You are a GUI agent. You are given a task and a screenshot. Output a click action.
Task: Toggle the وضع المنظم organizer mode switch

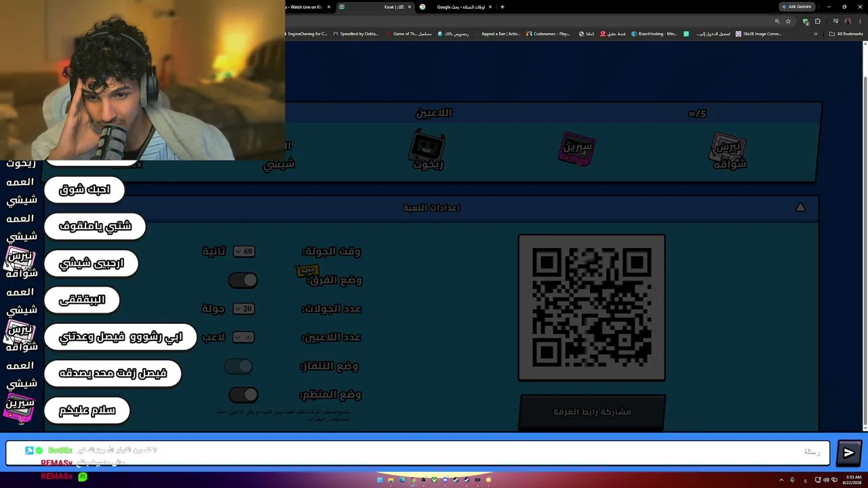[243, 394]
